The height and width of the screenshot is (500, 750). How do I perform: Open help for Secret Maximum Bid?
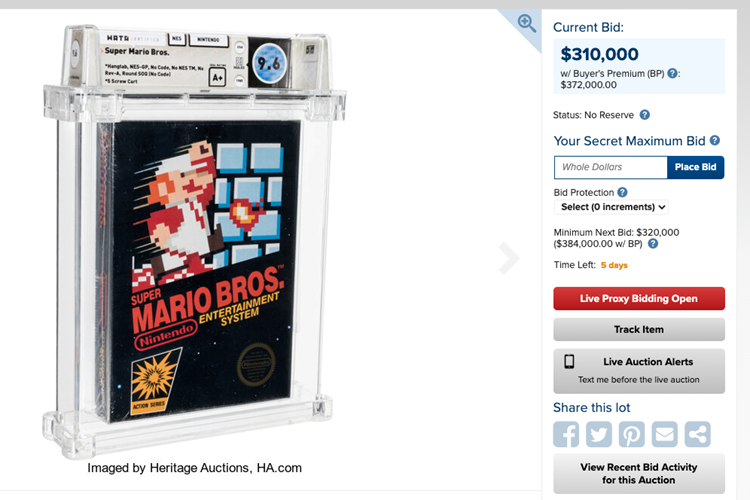(715, 140)
